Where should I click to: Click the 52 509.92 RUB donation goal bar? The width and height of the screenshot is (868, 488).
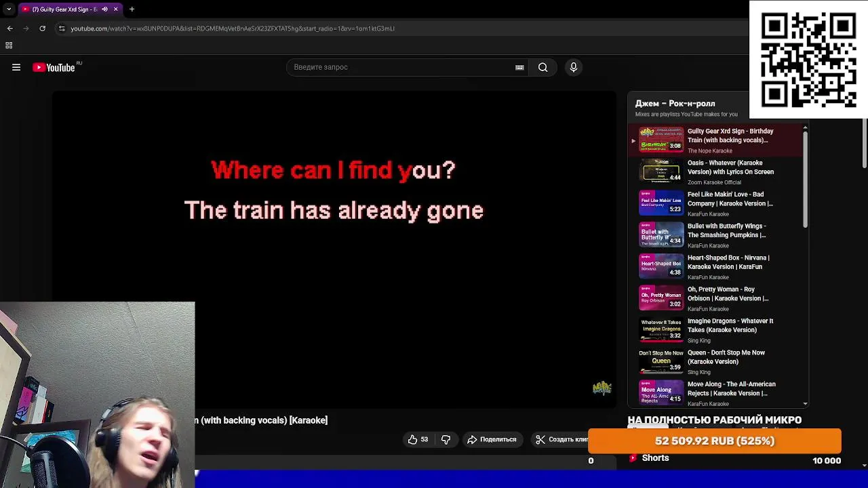pos(715,441)
